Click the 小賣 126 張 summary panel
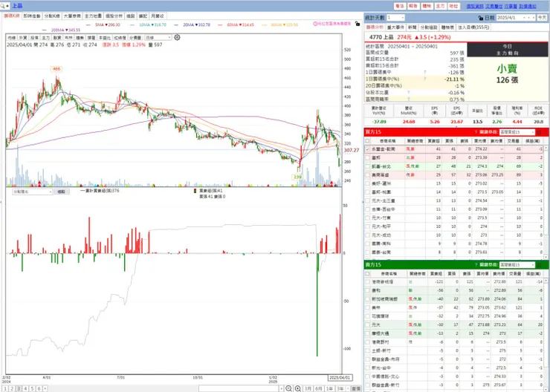 (507, 79)
